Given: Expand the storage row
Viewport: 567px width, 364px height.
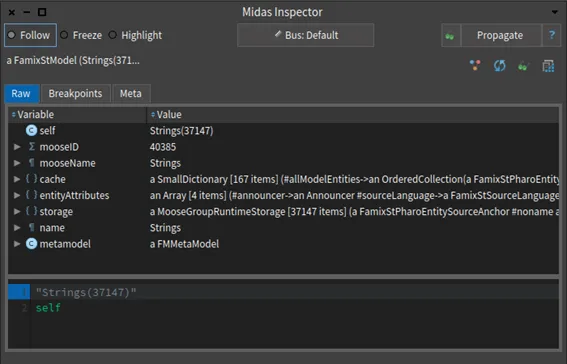Looking at the screenshot, I should (17, 211).
